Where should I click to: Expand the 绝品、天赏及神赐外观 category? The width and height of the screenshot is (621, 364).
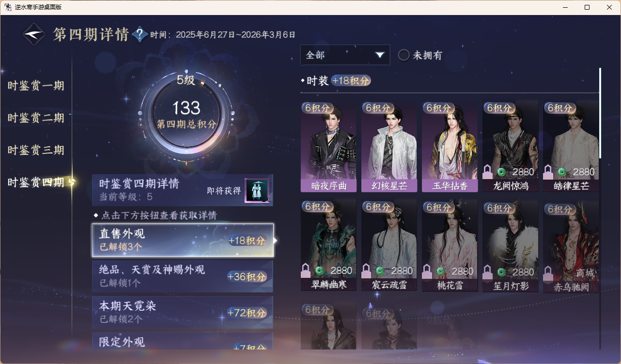point(183,276)
